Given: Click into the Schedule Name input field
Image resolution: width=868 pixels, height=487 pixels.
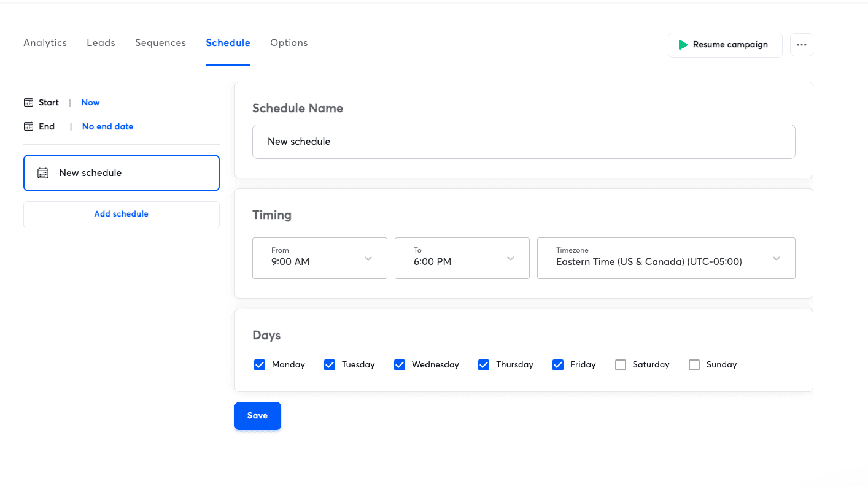Looking at the screenshot, I should pyautogui.click(x=524, y=142).
